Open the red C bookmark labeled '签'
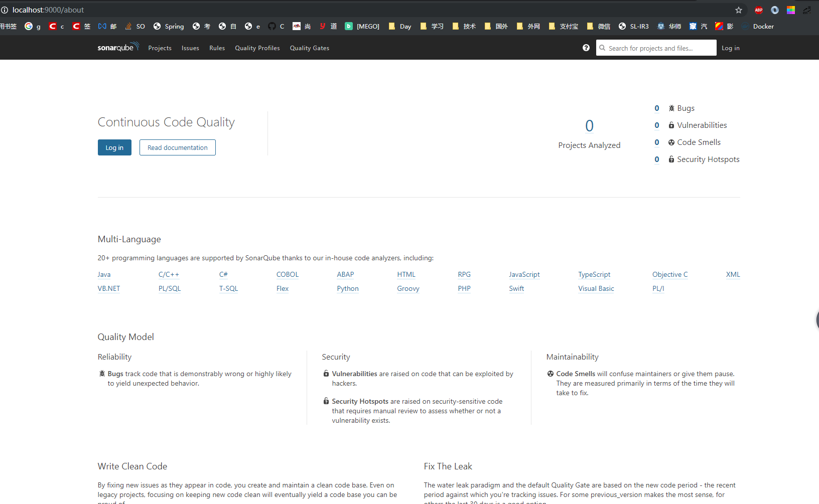The height and width of the screenshot is (504, 819). 81,26
